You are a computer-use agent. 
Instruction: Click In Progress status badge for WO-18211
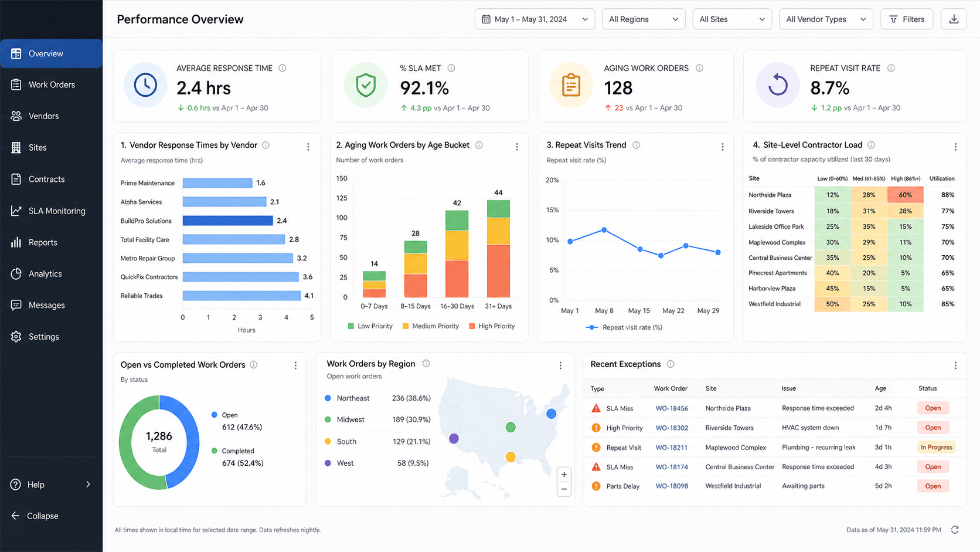(x=936, y=448)
